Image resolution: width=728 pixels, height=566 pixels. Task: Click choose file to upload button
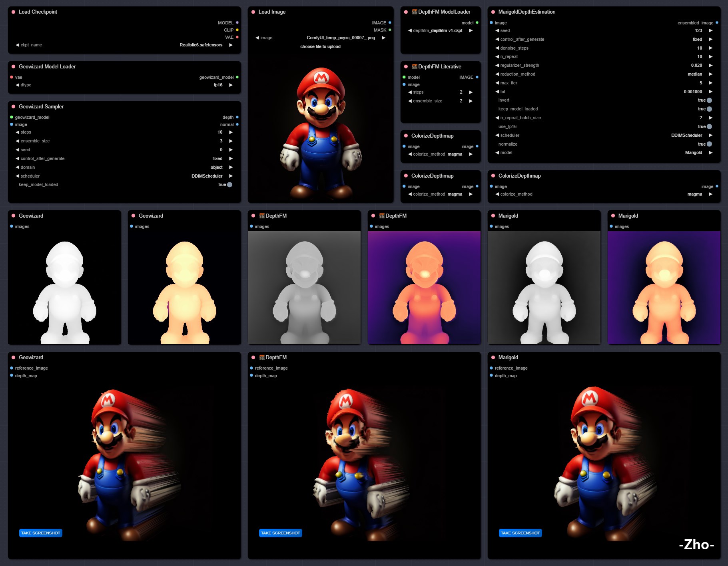[321, 47]
